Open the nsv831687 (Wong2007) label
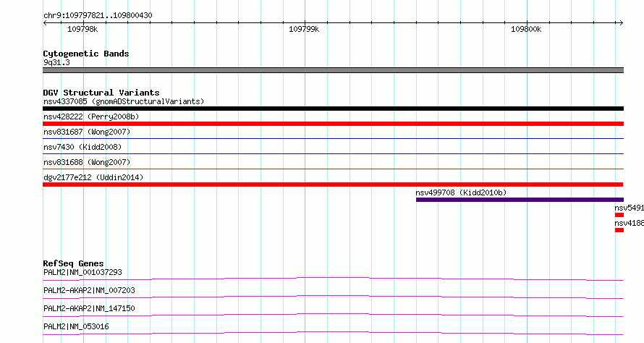 pos(87,132)
